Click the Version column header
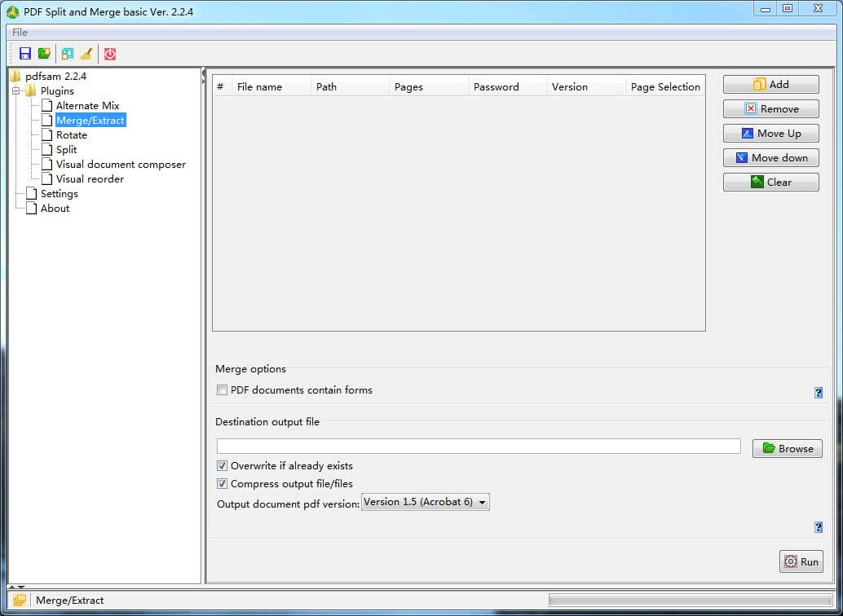The height and width of the screenshot is (616, 843). point(586,86)
